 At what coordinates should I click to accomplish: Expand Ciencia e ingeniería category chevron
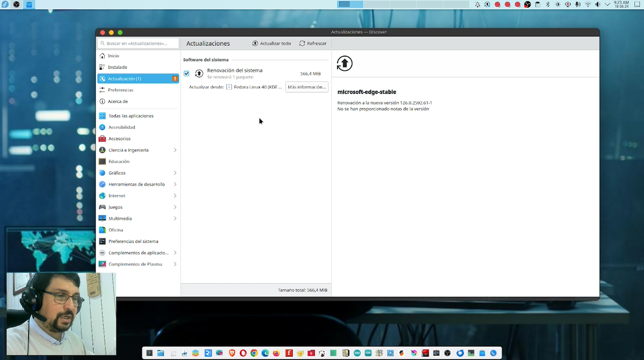coord(175,150)
